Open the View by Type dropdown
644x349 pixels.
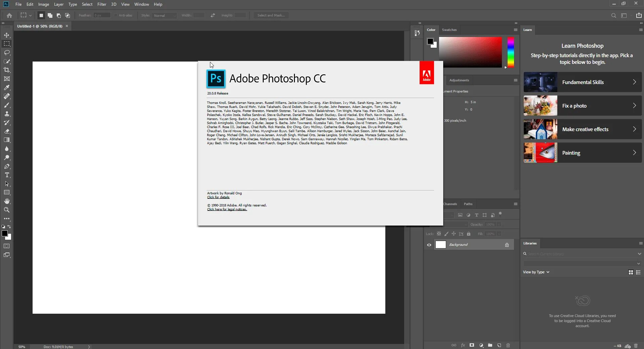[x=536, y=272]
